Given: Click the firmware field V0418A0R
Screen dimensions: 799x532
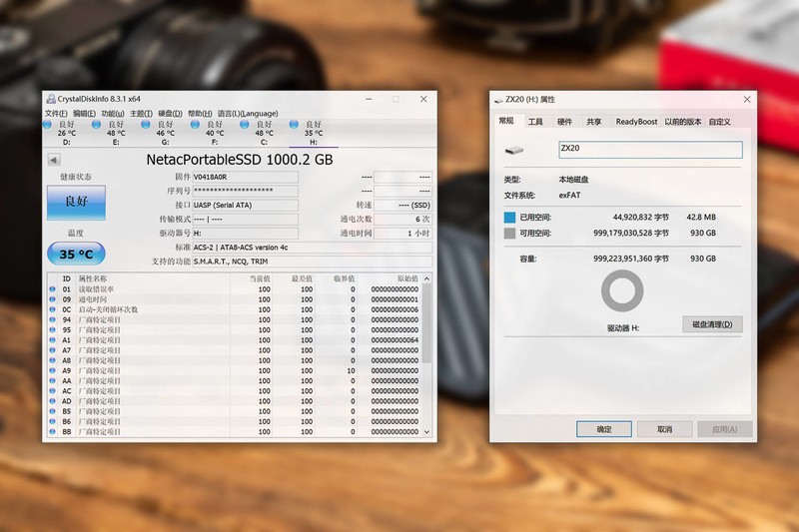Looking at the screenshot, I should tap(245, 177).
